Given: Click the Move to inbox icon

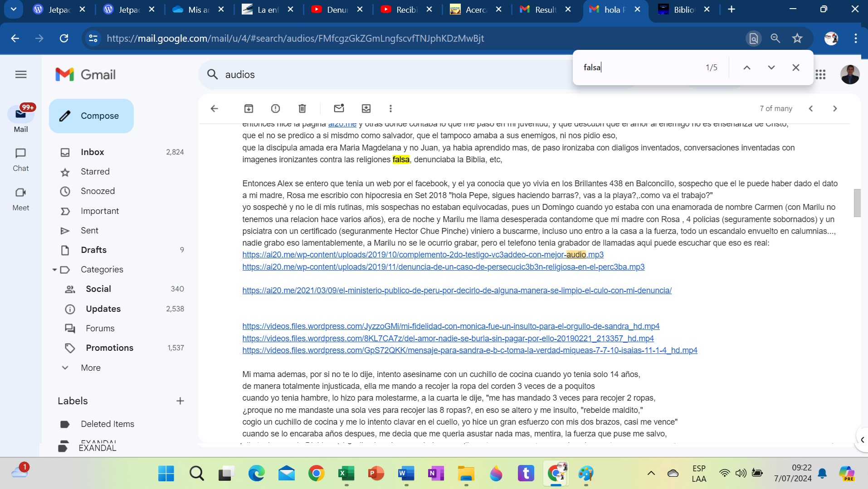Looking at the screenshot, I should tap(366, 108).
